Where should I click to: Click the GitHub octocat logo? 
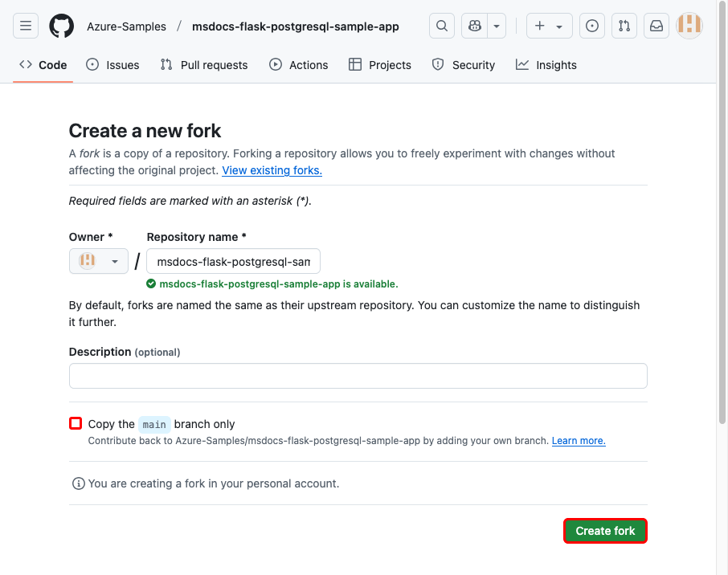(61, 26)
